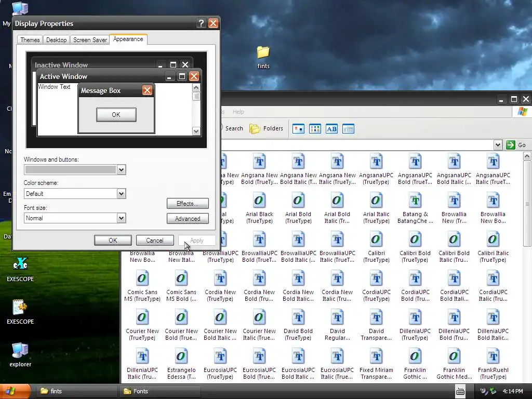Image resolution: width=532 pixels, height=399 pixels.
Task: Click the Apply button
Action: (197, 240)
